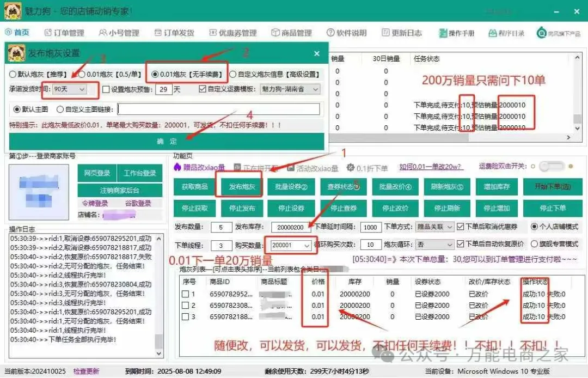This screenshot has width=588, height=378.
Task: Toggle the 运费险双击开关 switch
Action: (551, 167)
